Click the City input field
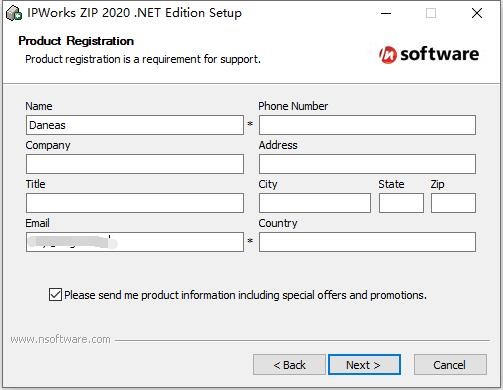The image size is (503, 390). pyautogui.click(x=315, y=203)
